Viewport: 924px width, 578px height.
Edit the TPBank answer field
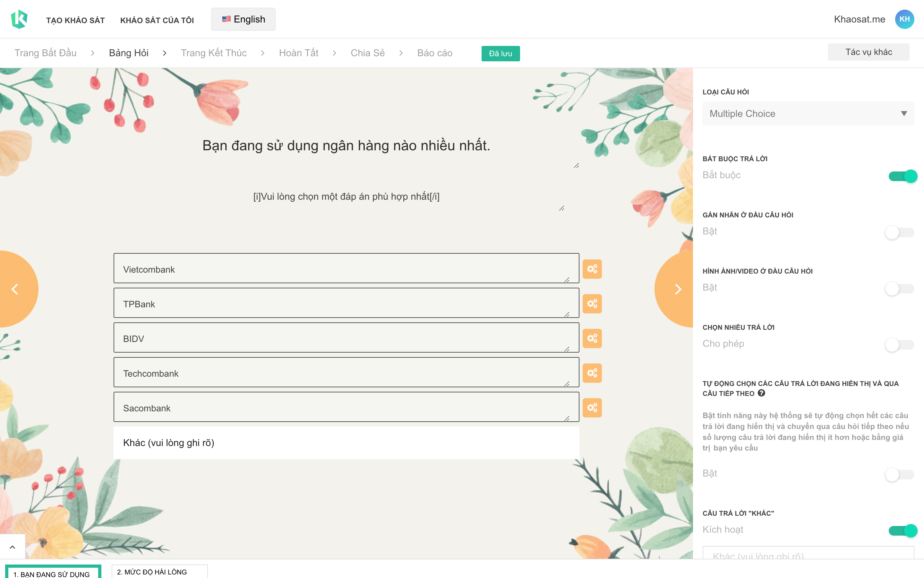[x=346, y=303]
